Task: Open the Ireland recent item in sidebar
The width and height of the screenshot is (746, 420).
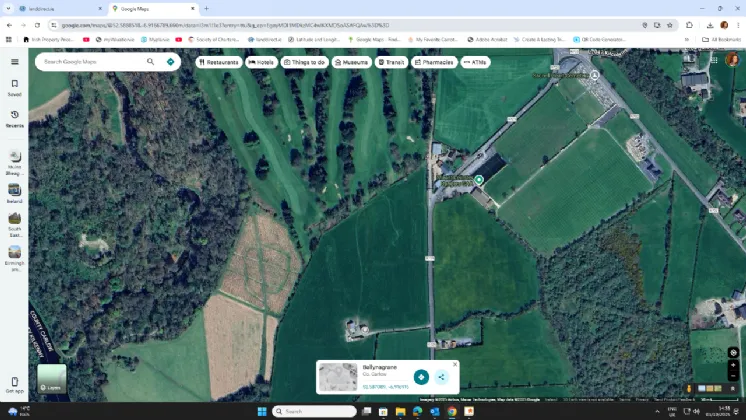Action: tap(15, 193)
